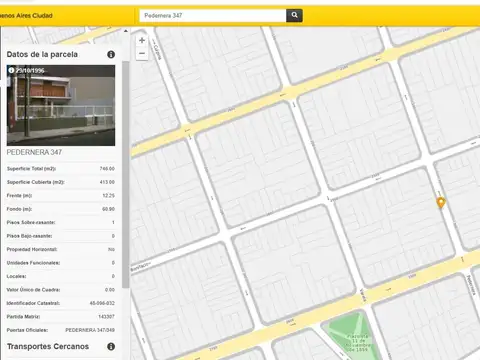Select the Fondo value 60.90

pos(108,209)
